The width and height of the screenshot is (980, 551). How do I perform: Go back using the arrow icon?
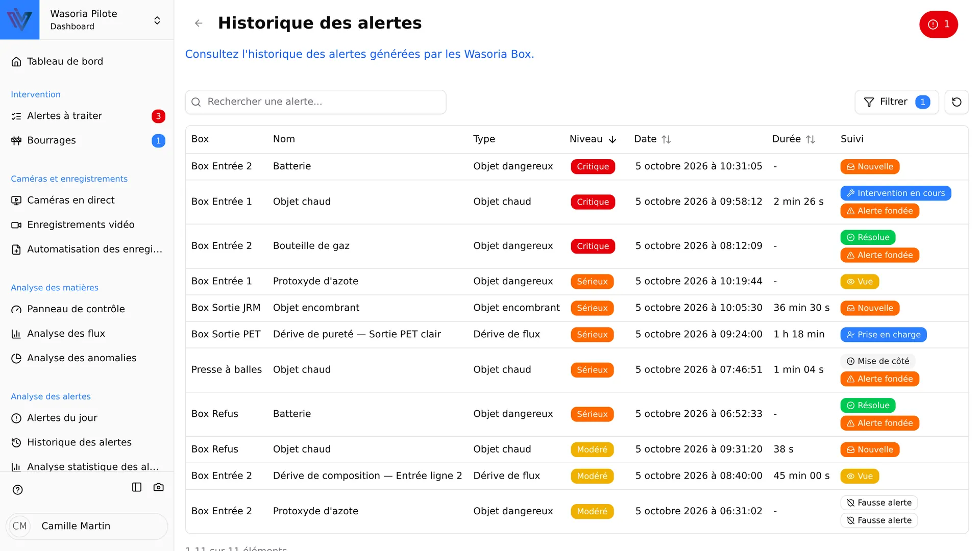tap(199, 23)
